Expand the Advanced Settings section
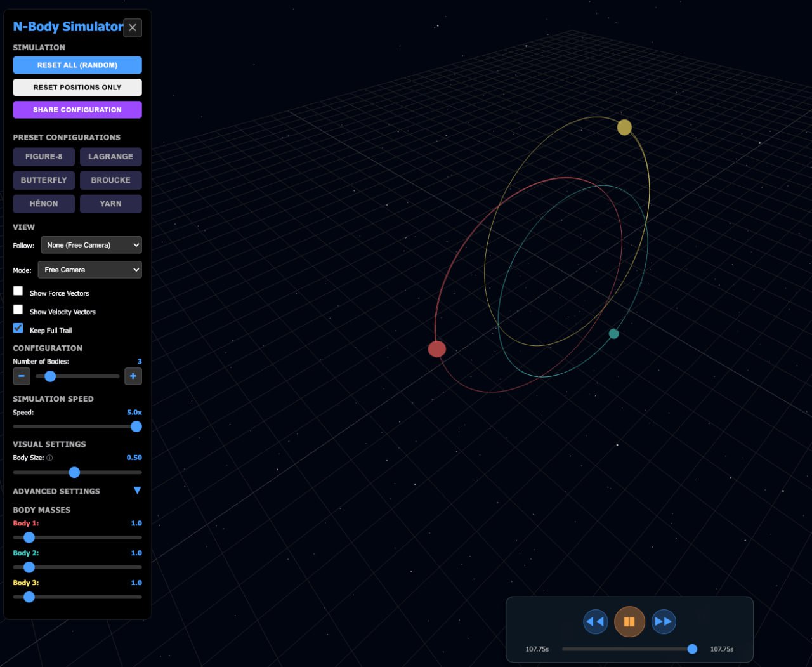The width and height of the screenshot is (812, 667). point(137,491)
